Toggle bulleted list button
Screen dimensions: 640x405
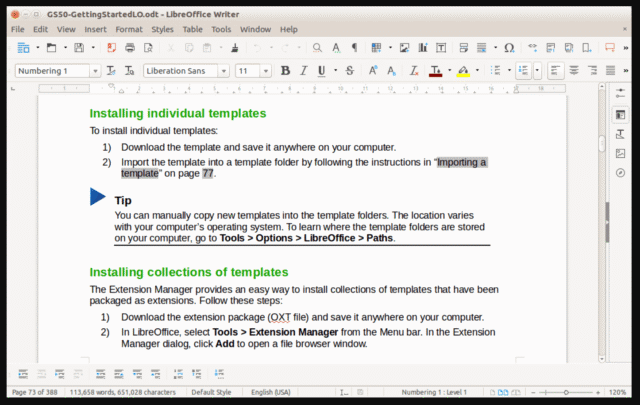coord(496,71)
